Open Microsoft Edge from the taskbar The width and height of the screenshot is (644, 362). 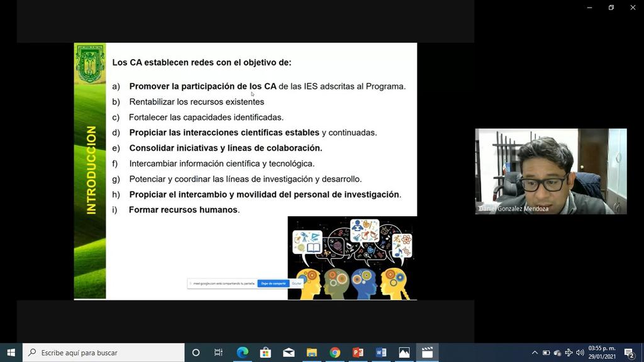pos(242,353)
